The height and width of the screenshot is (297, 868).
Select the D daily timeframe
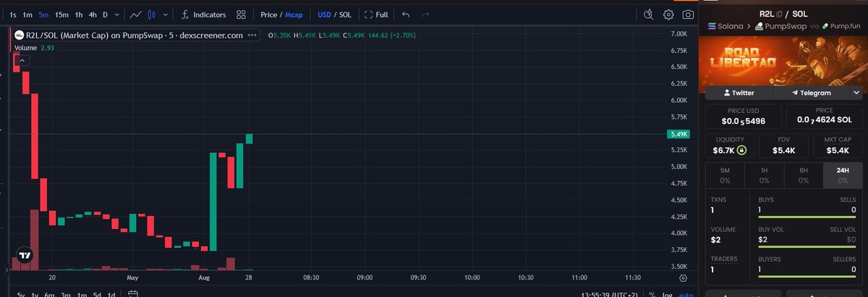coord(105,14)
